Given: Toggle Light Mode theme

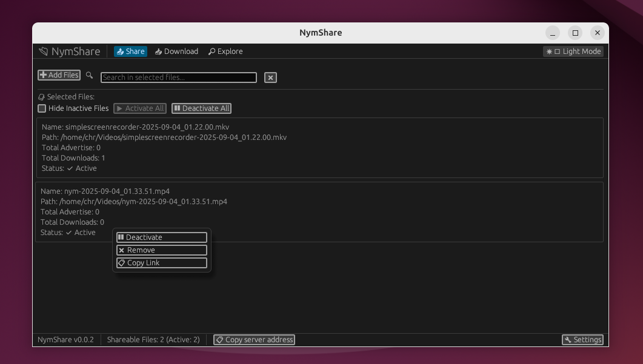Looking at the screenshot, I should pos(573,51).
